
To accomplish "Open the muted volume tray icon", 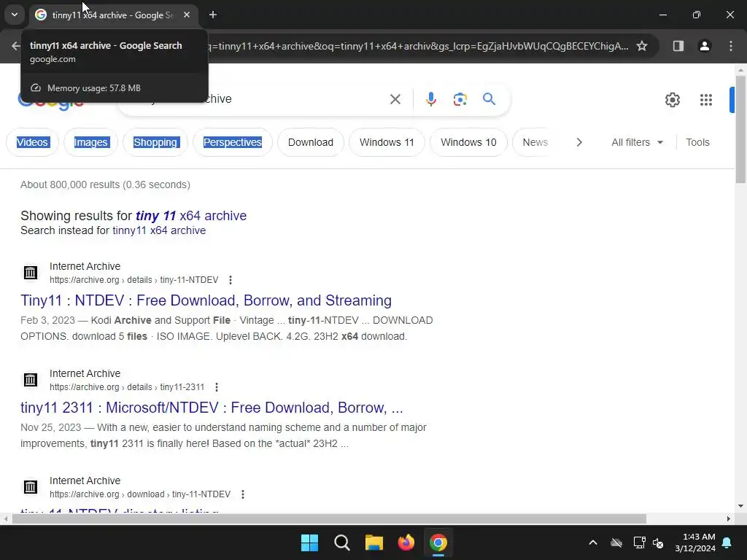I will (x=658, y=542).
